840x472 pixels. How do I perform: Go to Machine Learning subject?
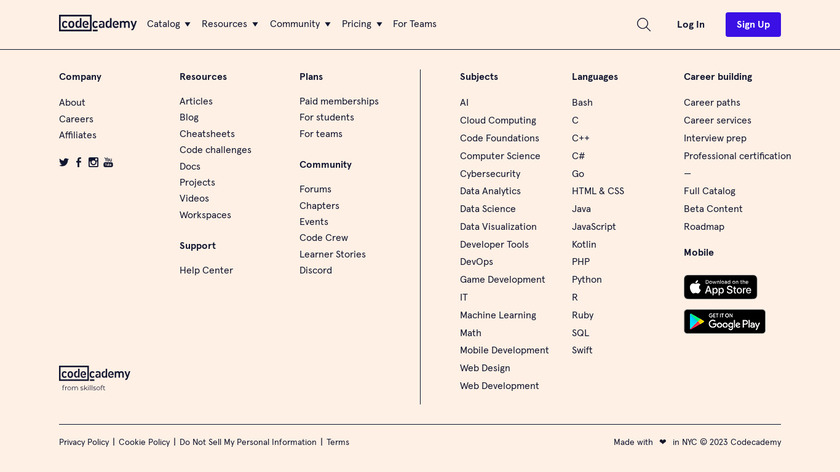tap(498, 315)
